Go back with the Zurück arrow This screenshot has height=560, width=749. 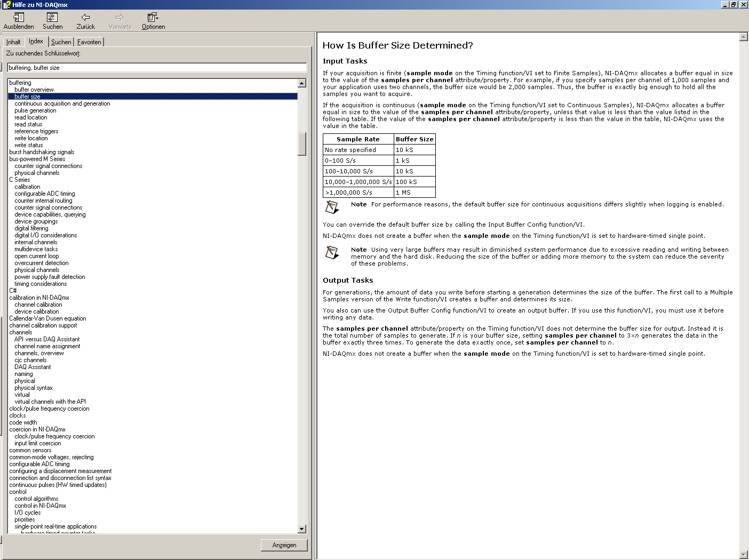(85, 21)
